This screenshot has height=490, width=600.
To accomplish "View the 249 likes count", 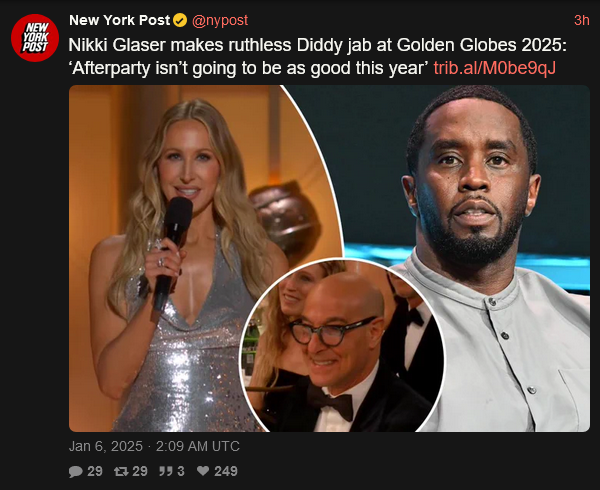I will (x=226, y=471).
